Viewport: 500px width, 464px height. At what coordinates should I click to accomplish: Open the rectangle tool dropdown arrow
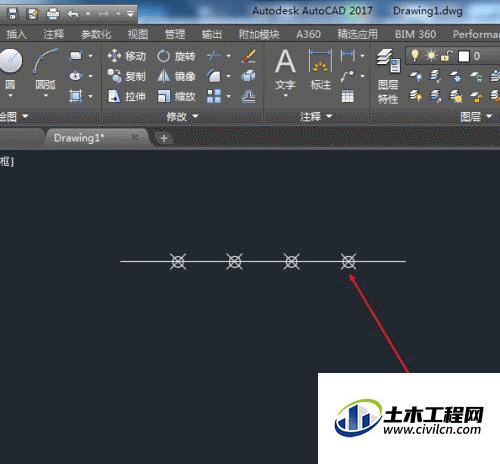point(90,56)
